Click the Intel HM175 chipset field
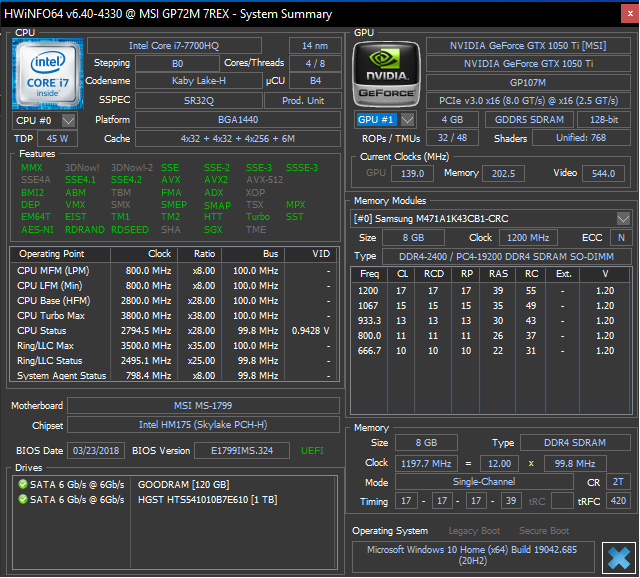Viewport: 640px width, 578px height. pyautogui.click(x=203, y=425)
